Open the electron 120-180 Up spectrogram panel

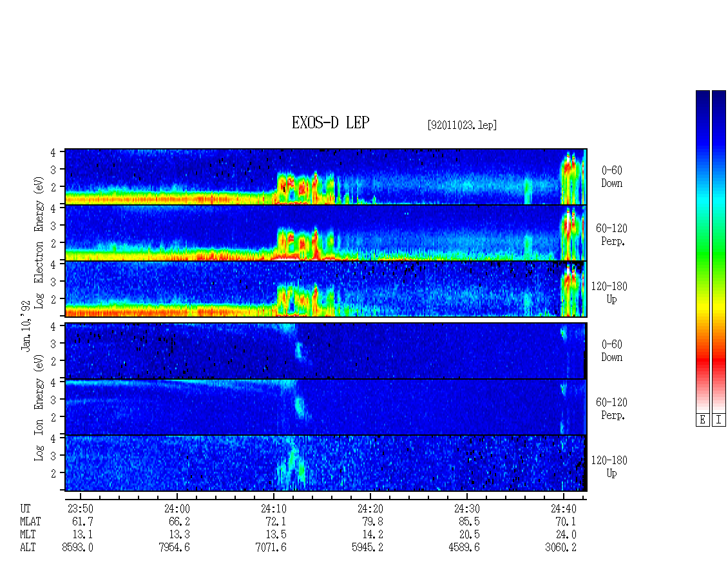click(x=326, y=289)
